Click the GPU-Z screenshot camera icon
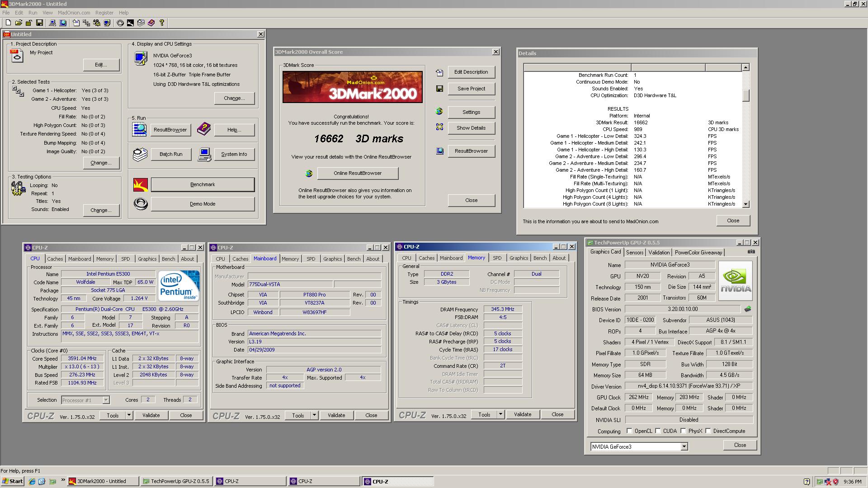This screenshot has height=488, width=868. tap(751, 252)
